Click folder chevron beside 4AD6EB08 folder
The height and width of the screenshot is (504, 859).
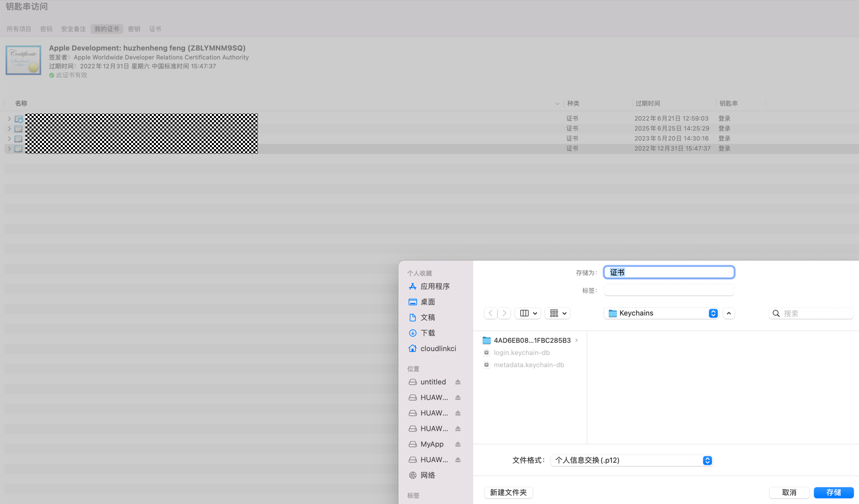577,340
